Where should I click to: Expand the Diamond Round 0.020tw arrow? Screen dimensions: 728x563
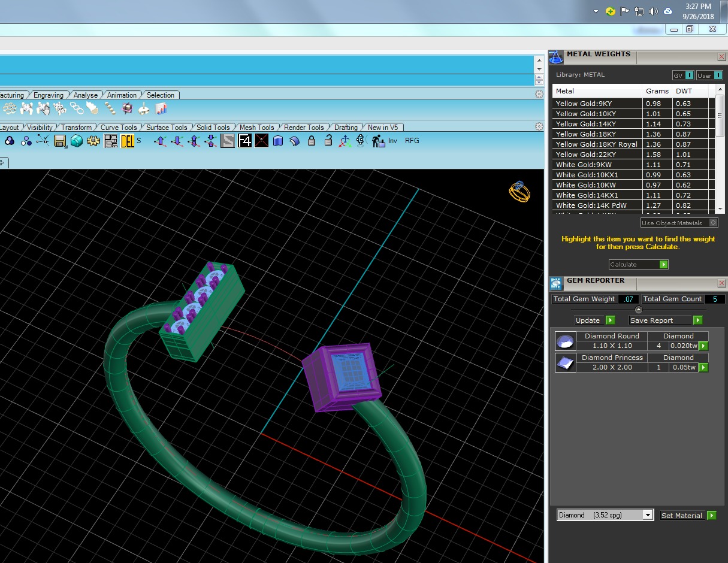point(703,346)
